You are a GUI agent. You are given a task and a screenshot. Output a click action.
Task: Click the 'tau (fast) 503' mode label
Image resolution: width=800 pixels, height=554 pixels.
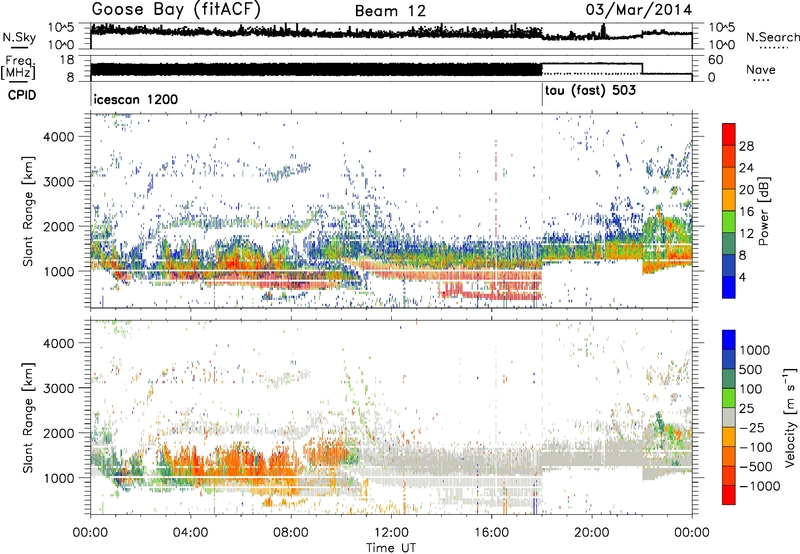click(x=590, y=91)
